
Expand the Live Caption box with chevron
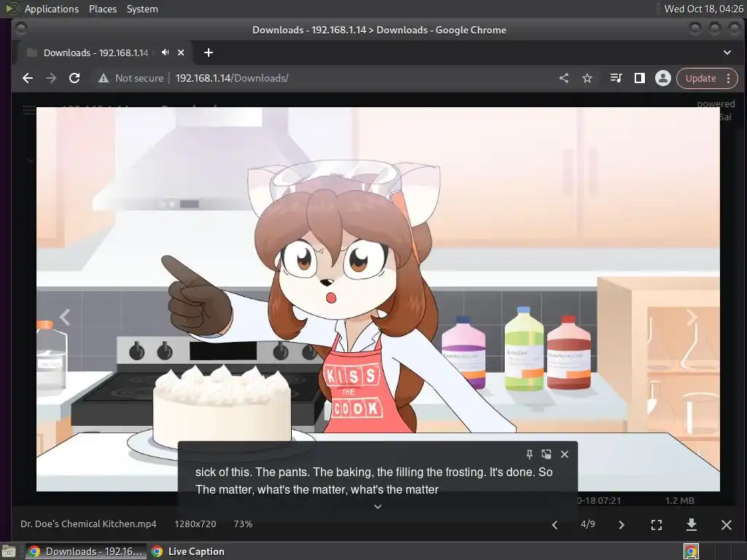pyautogui.click(x=378, y=507)
